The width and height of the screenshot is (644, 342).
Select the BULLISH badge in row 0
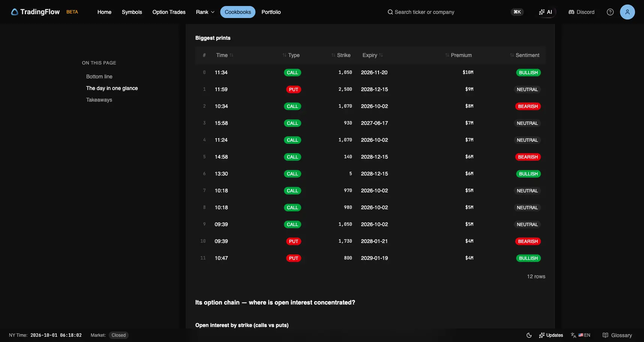[528, 73]
